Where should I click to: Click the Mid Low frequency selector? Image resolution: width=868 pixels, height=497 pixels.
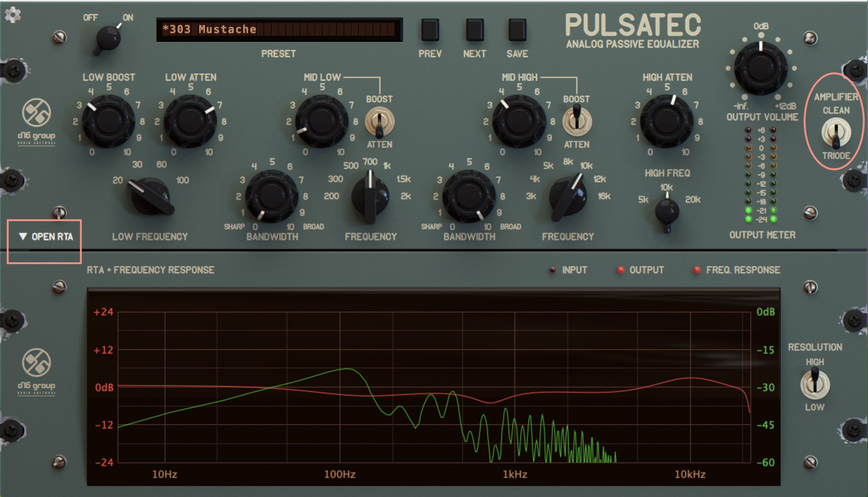[370, 196]
